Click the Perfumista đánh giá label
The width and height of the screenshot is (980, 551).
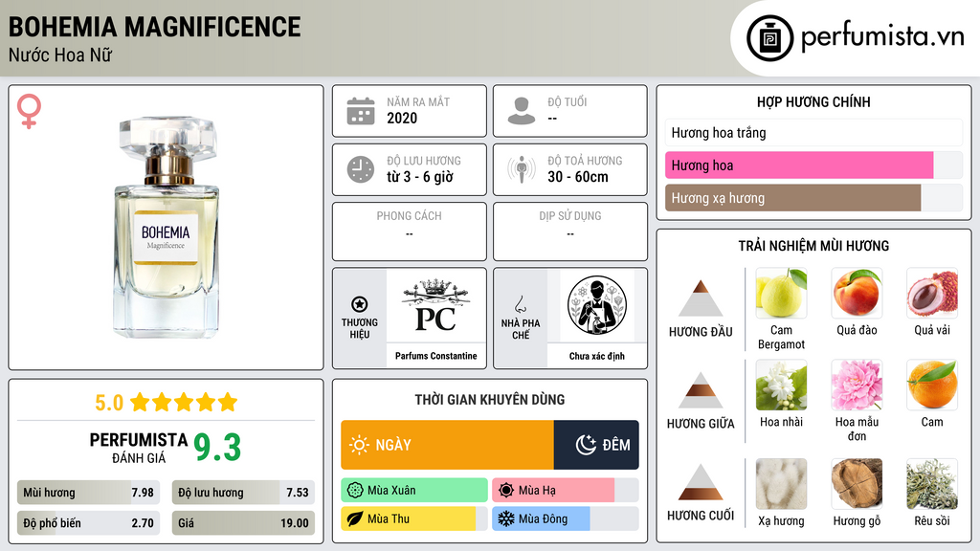138,448
